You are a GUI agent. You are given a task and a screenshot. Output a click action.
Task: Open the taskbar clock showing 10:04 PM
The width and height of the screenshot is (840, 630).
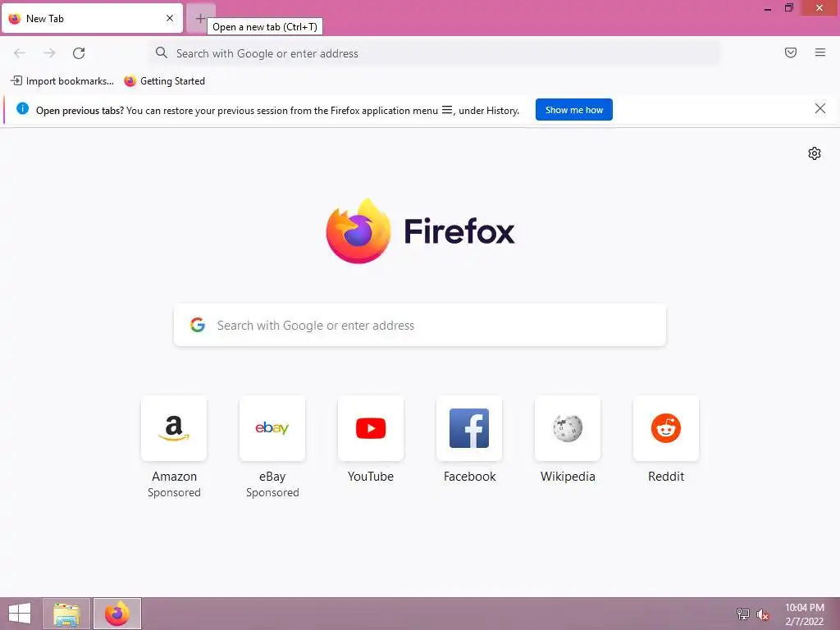click(x=805, y=614)
